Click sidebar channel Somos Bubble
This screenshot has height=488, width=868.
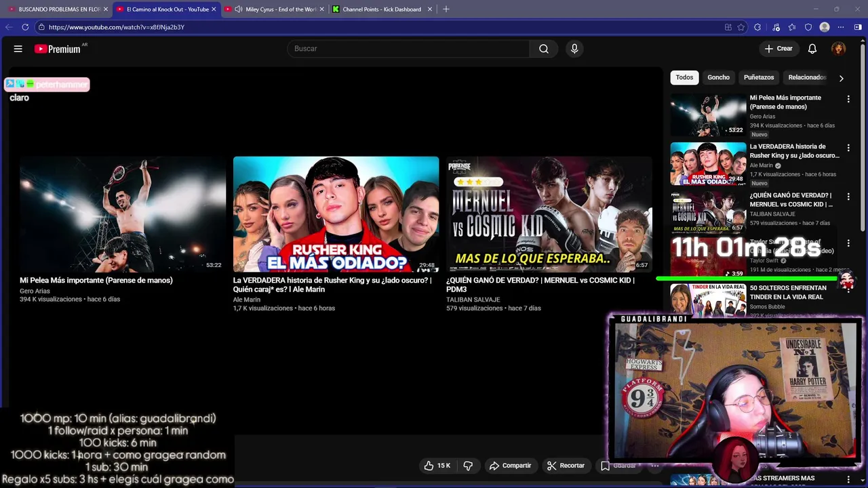[768, 306]
